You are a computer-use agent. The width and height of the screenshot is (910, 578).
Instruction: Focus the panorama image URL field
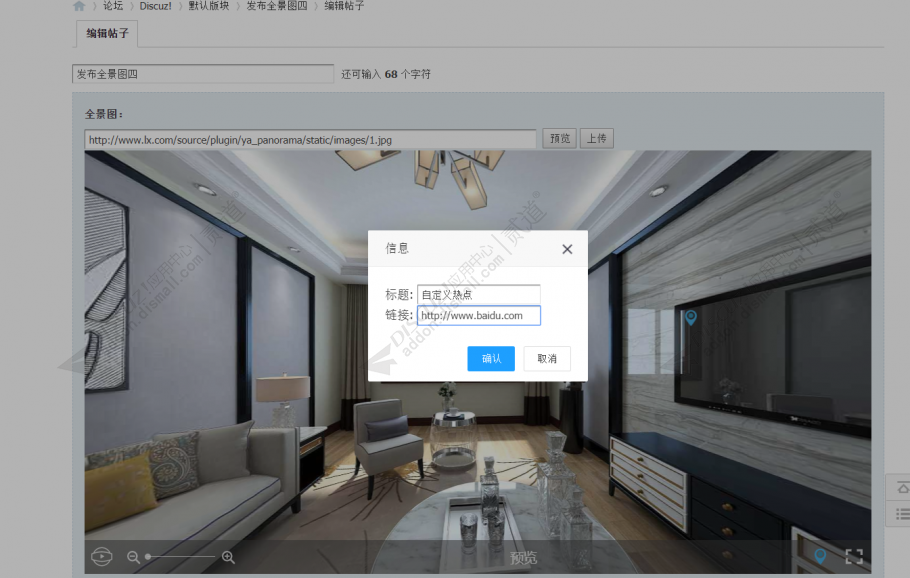[310, 139]
